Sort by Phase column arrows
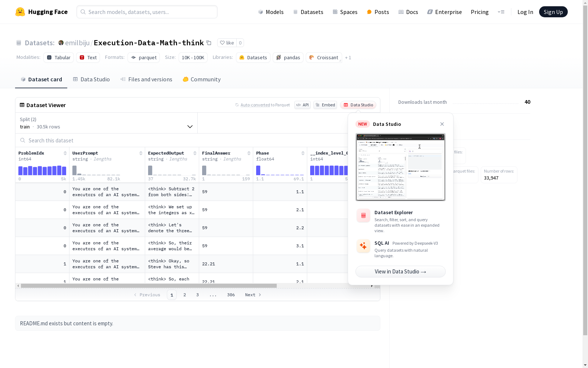This screenshot has height=368, width=588. (303, 153)
